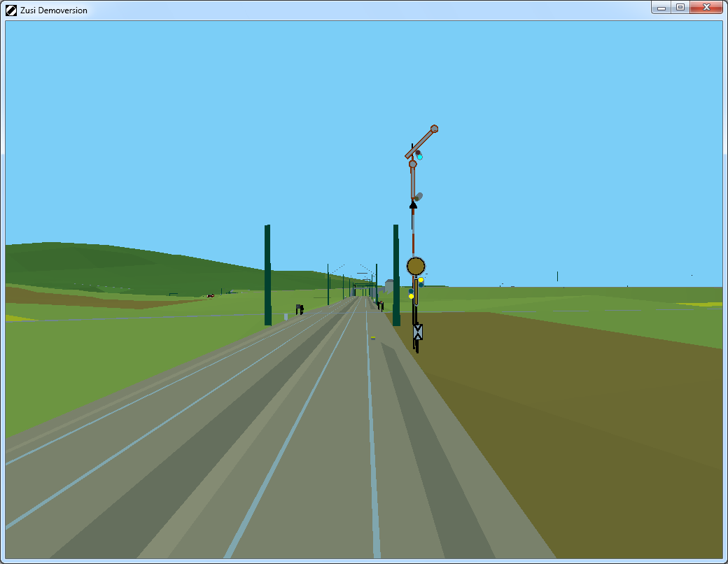728x564 pixels.
Task: Click the Zusi app icon in title bar
Action: (11, 10)
